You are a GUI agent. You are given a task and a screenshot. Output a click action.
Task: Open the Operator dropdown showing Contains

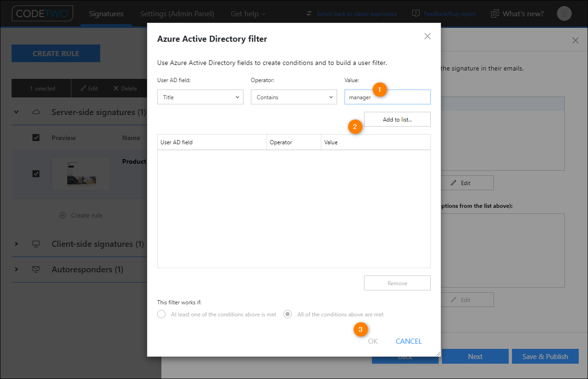(294, 97)
